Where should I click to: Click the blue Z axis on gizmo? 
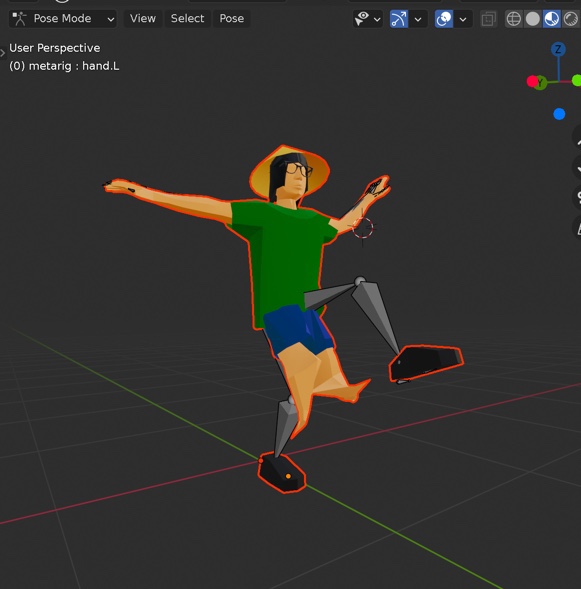coord(558,49)
